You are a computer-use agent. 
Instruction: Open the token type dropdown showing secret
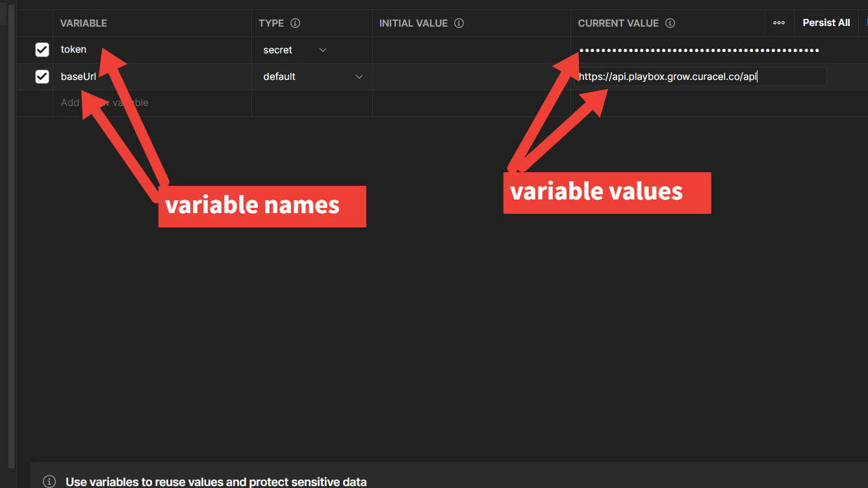tap(295, 50)
